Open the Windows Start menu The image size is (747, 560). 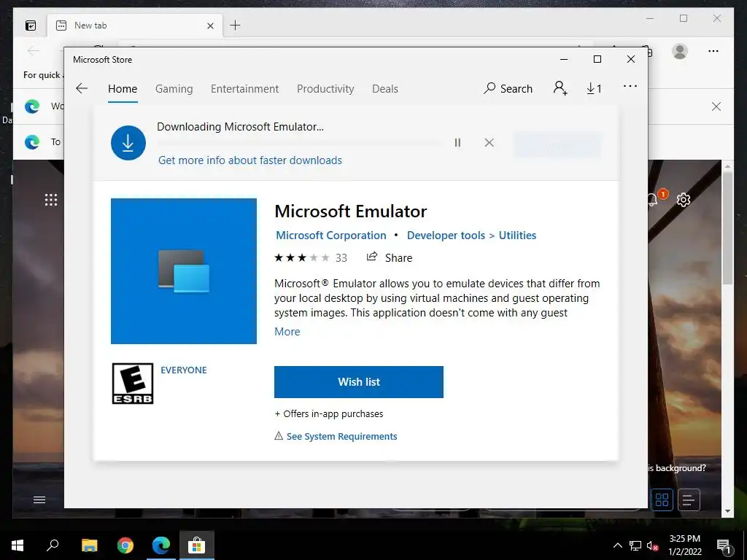[x=18, y=545]
